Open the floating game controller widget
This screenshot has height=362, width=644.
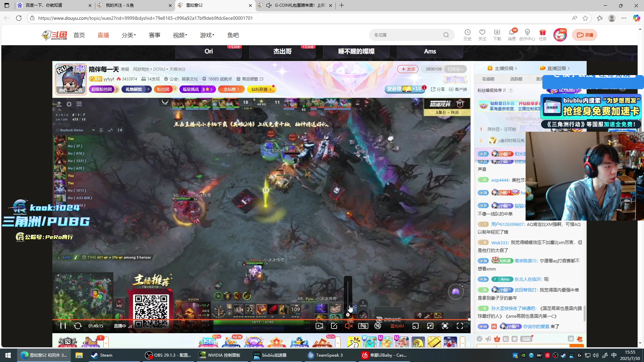(455, 292)
